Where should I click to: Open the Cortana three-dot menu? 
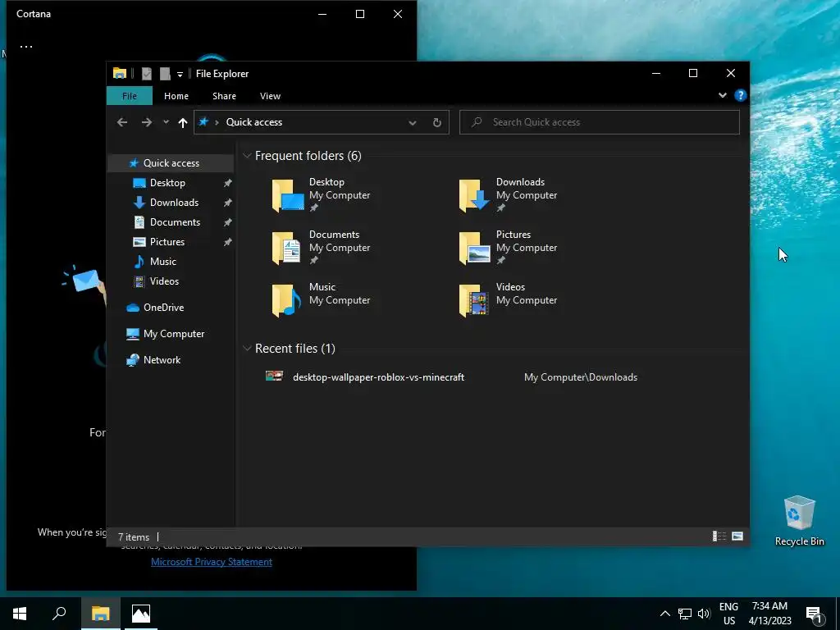[x=26, y=47]
